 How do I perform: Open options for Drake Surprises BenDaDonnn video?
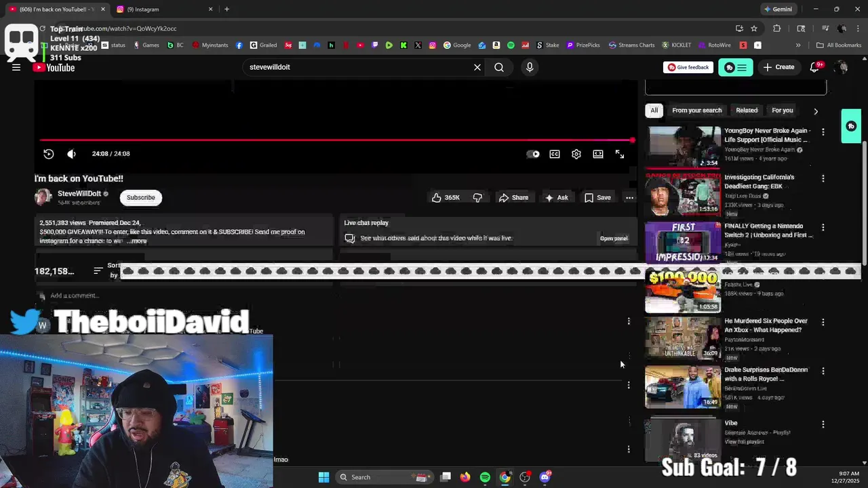823,371
